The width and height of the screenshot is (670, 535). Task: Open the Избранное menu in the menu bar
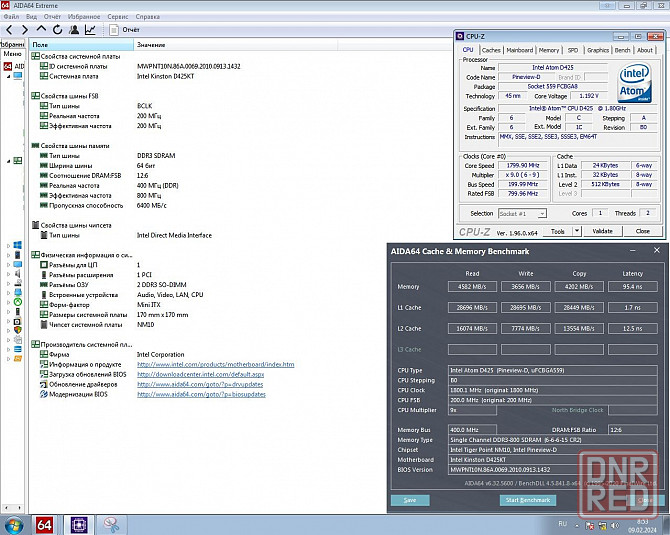(84, 17)
